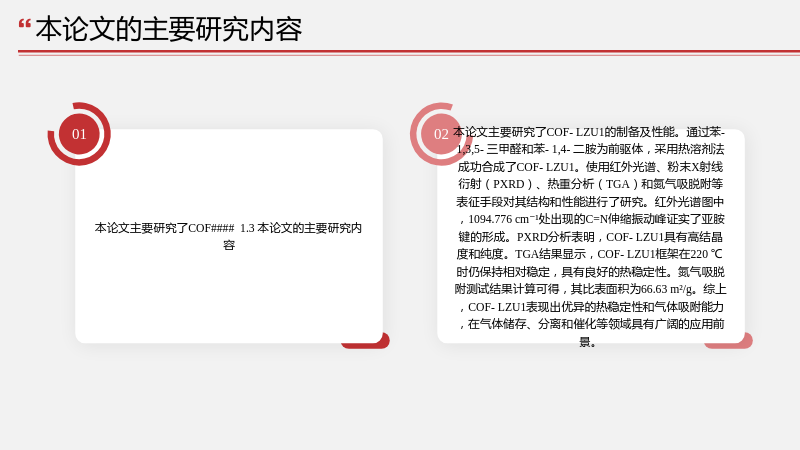Click the final line 景。 of right card
Viewport: 800px width, 450px height.
588,342
